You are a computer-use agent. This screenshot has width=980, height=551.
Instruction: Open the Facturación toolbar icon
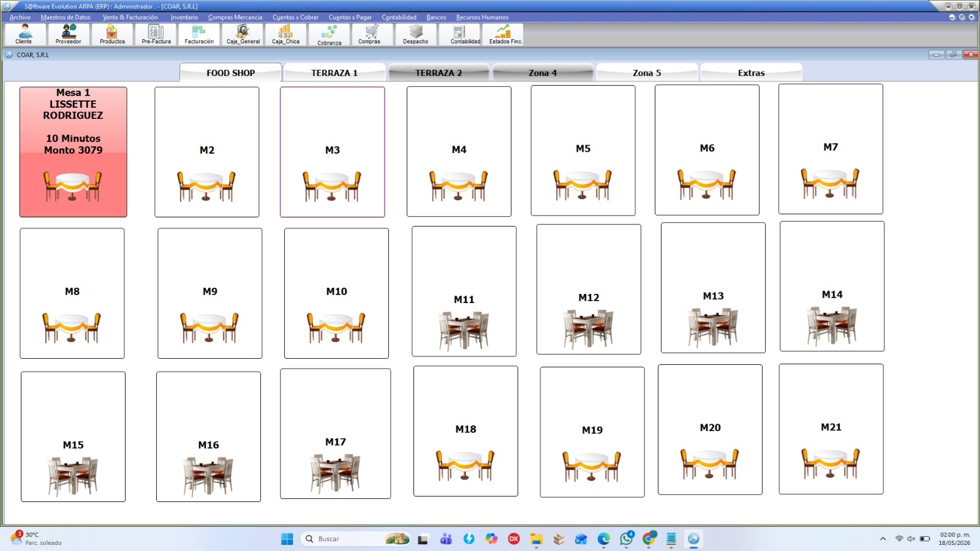pos(199,34)
